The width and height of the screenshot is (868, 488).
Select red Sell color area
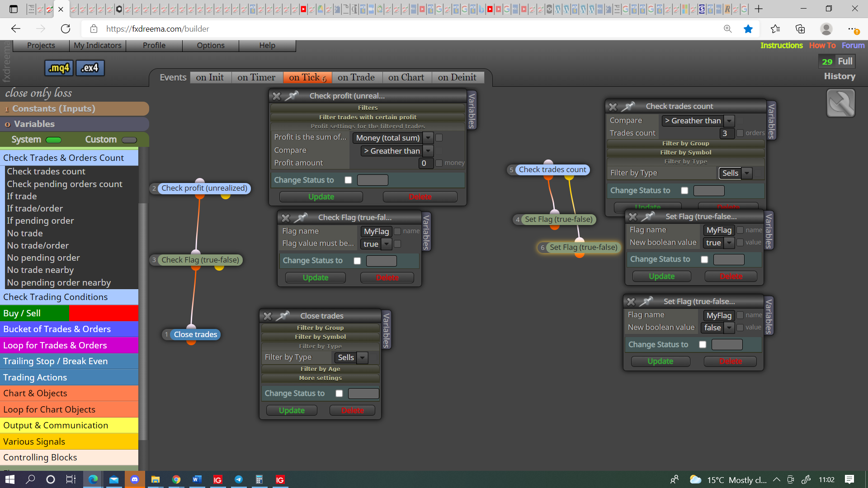pos(104,313)
